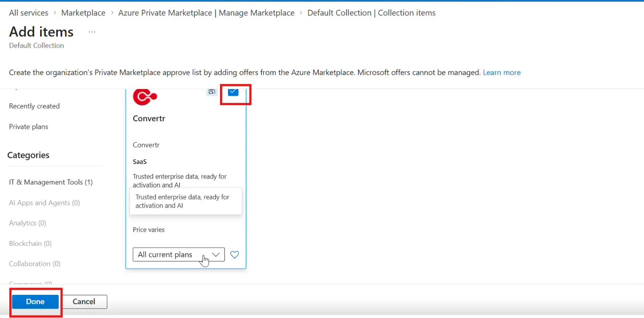This screenshot has width=644, height=318.
Task: Click the small badge icon beside Convertr checkbox
Action: (x=212, y=92)
